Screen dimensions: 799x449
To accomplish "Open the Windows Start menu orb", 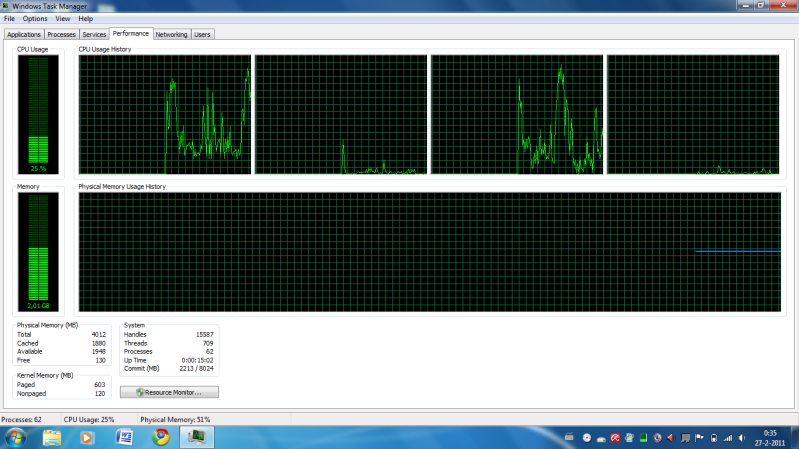I will tap(16, 438).
